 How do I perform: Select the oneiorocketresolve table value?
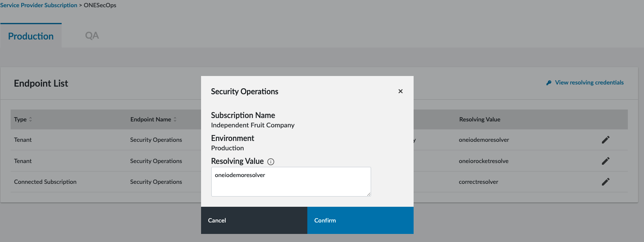click(484, 161)
